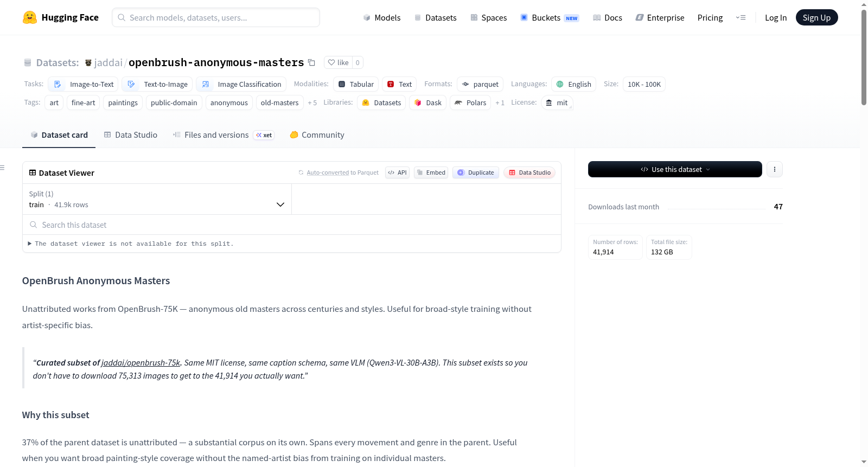Open Data Studio from the viewer header
The height and width of the screenshot is (467, 868).
[529, 172]
